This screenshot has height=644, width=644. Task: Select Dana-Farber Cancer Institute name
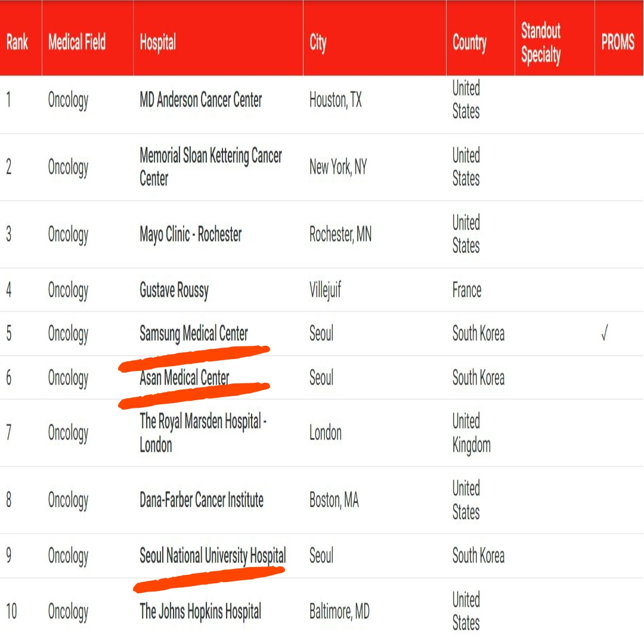(x=202, y=500)
